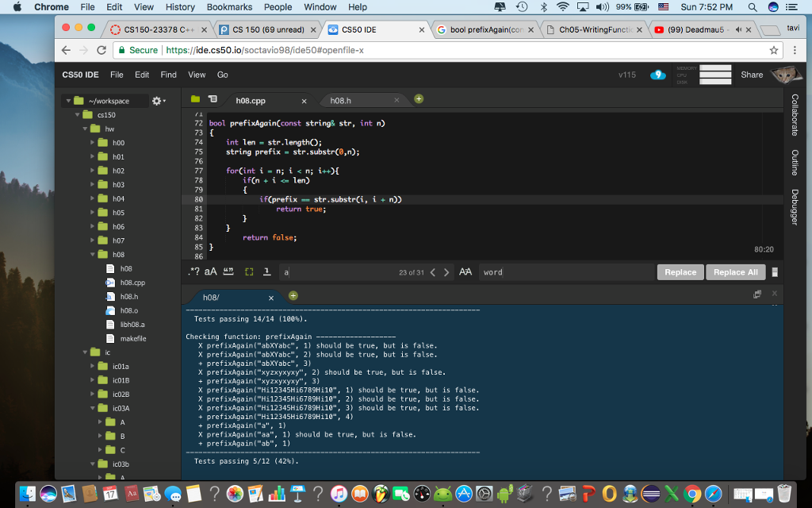Expand the ic01a folder
Screen dimensions: 812x508
click(94, 366)
